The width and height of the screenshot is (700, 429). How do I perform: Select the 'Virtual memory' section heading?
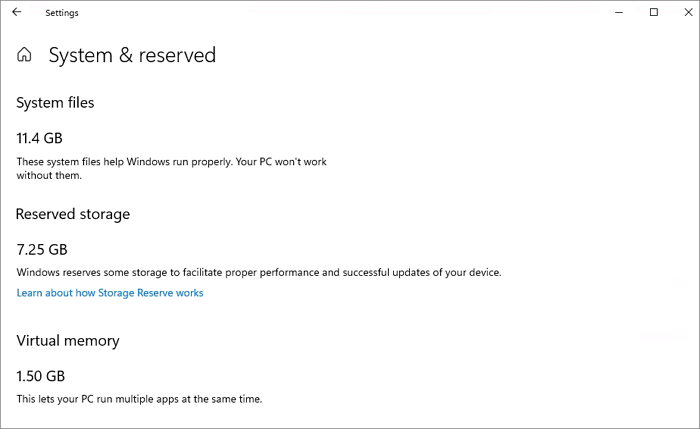click(x=68, y=341)
